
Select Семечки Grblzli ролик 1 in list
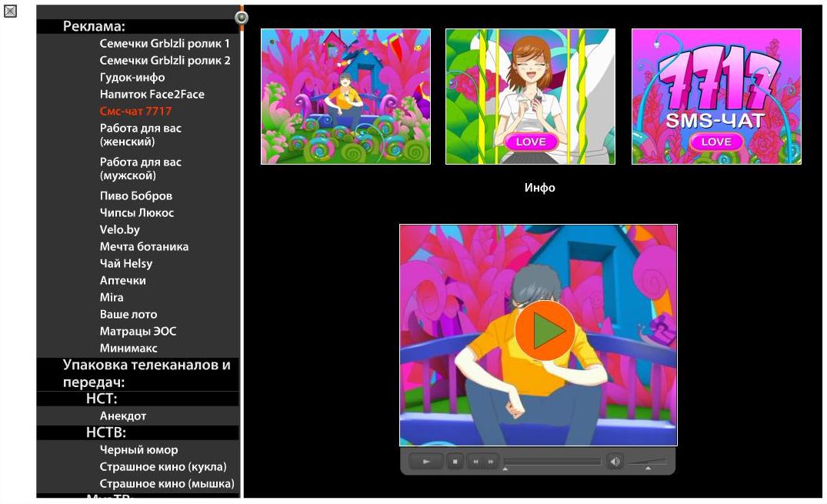(165, 43)
